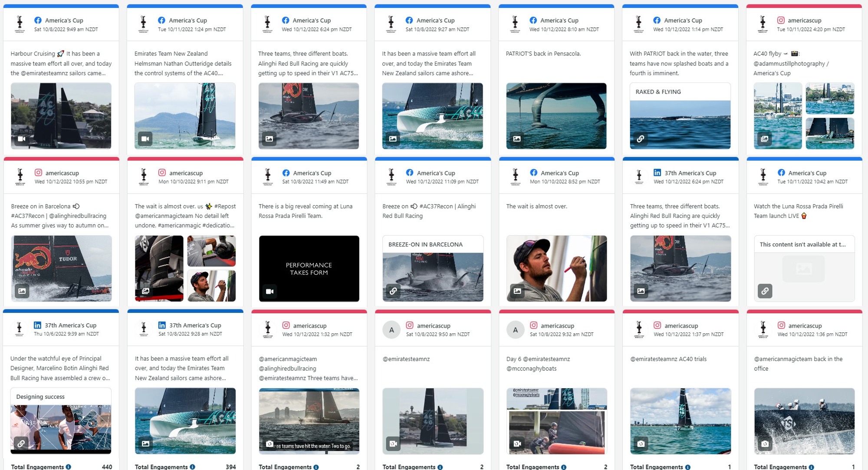
Task: Click info icon beside Total Engagements 394
Action: click(x=192, y=467)
